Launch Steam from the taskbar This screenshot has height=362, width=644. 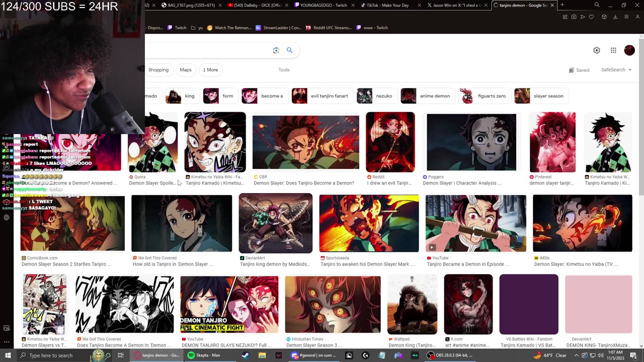(x=245, y=355)
